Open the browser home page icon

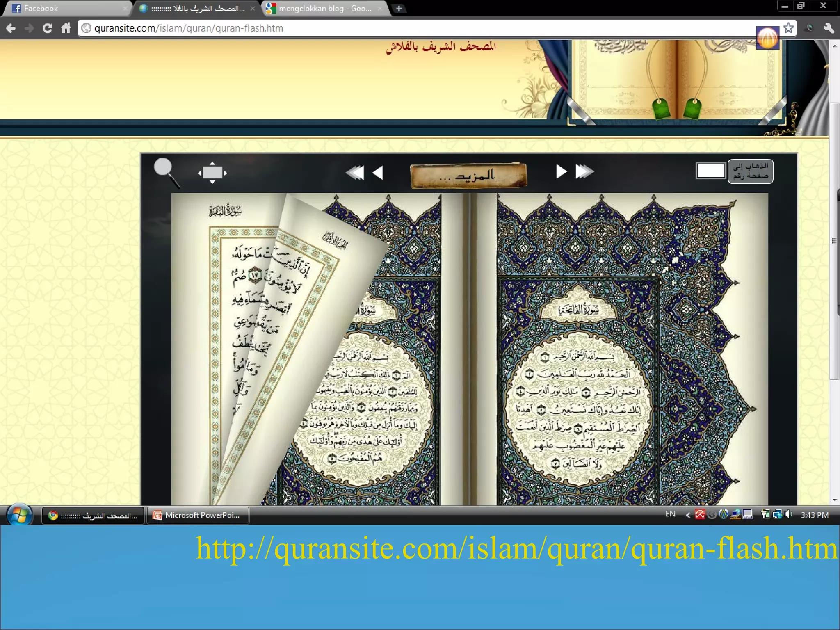coord(66,28)
